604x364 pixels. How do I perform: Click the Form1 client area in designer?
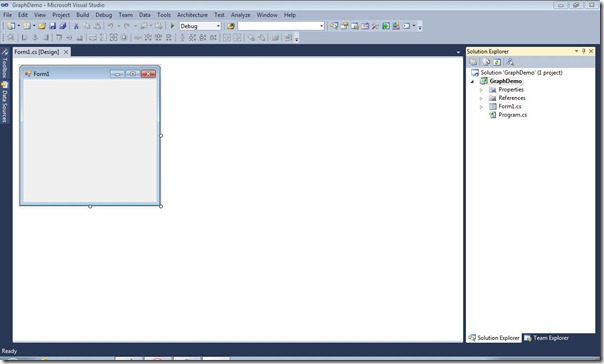point(90,141)
